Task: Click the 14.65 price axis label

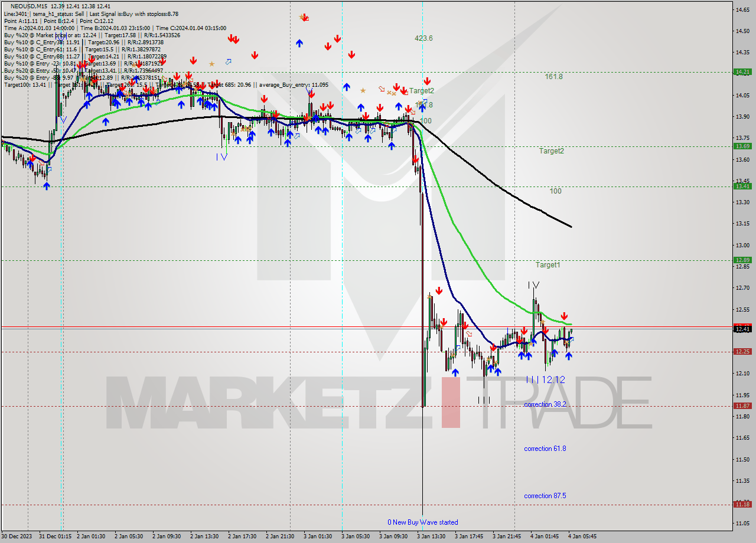Action: pos(742,9)
